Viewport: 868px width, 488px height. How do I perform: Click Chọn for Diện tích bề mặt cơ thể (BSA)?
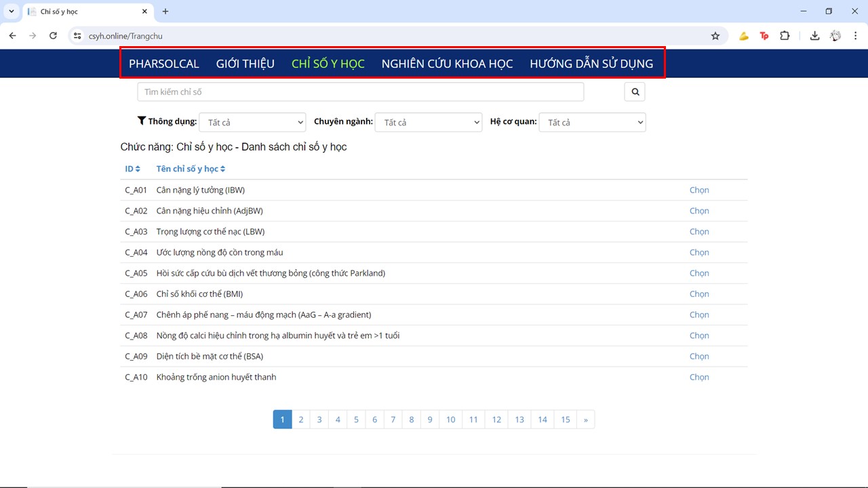pyautogui.click(x=699, y=357)
